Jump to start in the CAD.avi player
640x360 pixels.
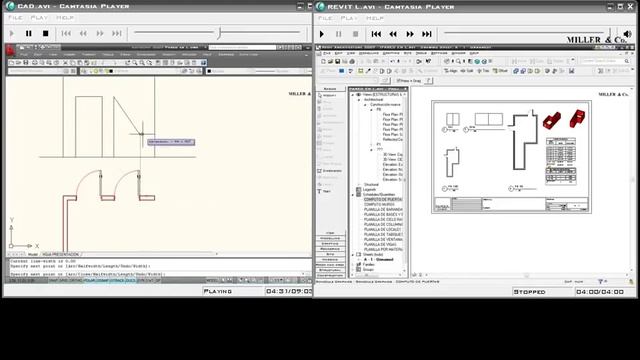pos(66,33)
